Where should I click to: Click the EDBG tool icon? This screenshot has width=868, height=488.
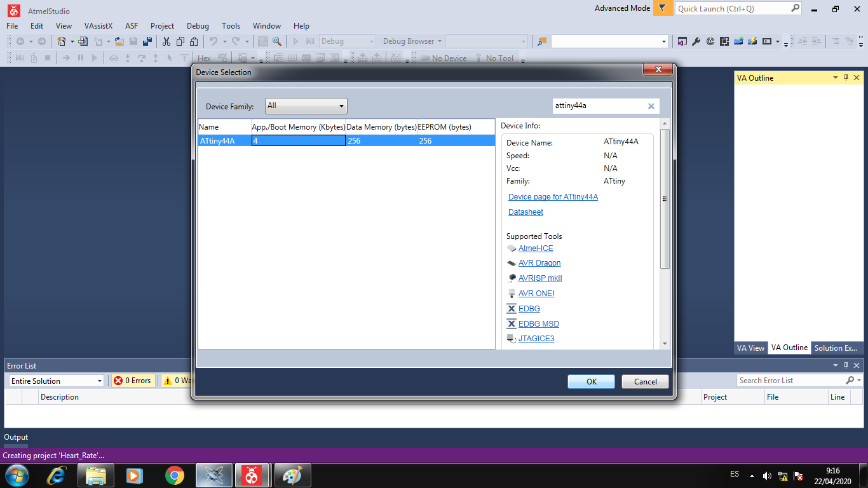click(x=512, y=309)
